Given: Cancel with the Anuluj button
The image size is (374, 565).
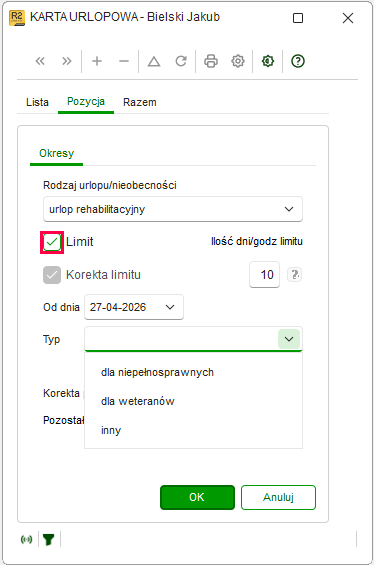Looking at the screenshot, I should 279,497.
